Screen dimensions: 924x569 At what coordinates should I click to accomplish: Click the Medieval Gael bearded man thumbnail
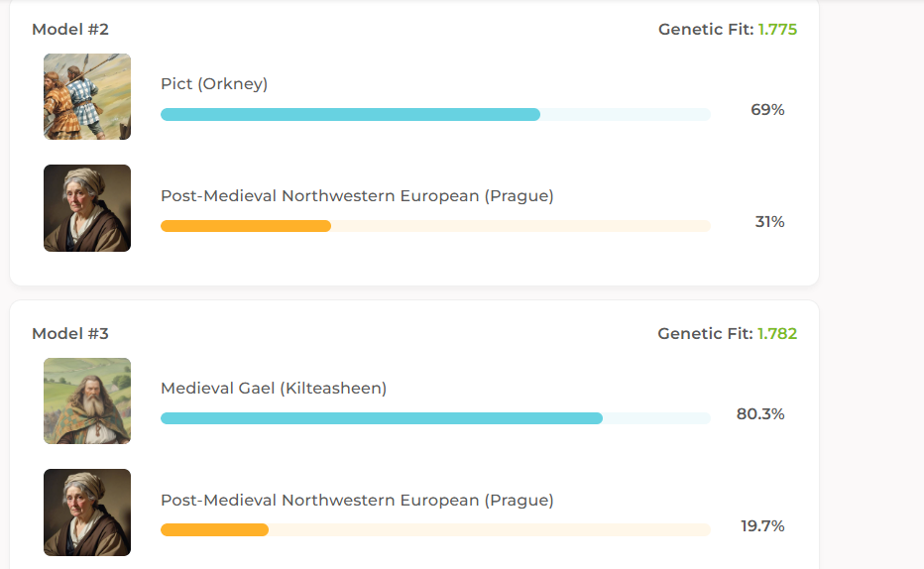click(87, 400)
